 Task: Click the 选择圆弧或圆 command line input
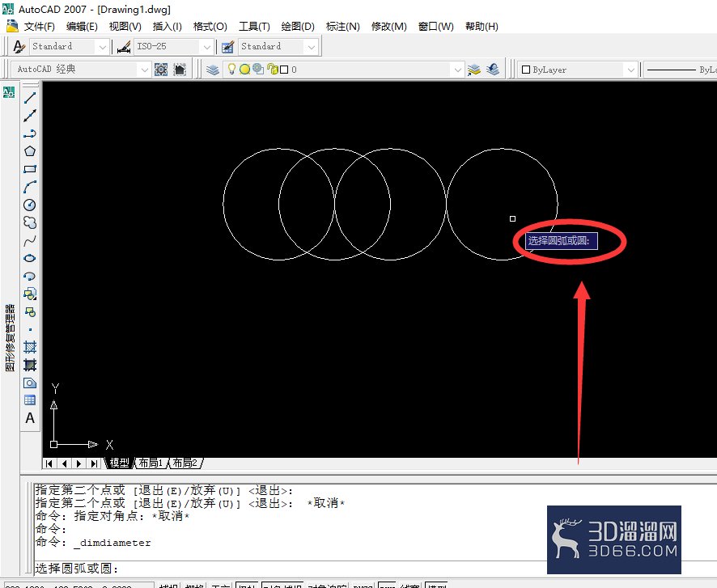375,569
